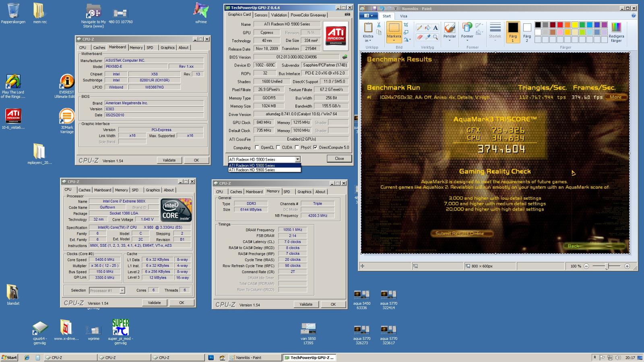
Task: Select the Text tool in Paint
Action: coord(436,28)
